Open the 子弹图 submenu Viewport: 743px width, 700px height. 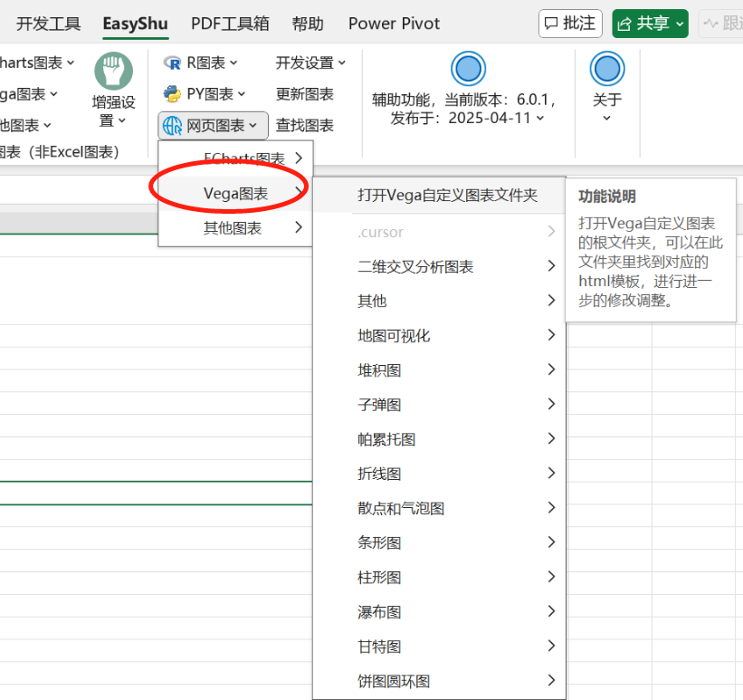pyautogui.click(x=439, y=405)
